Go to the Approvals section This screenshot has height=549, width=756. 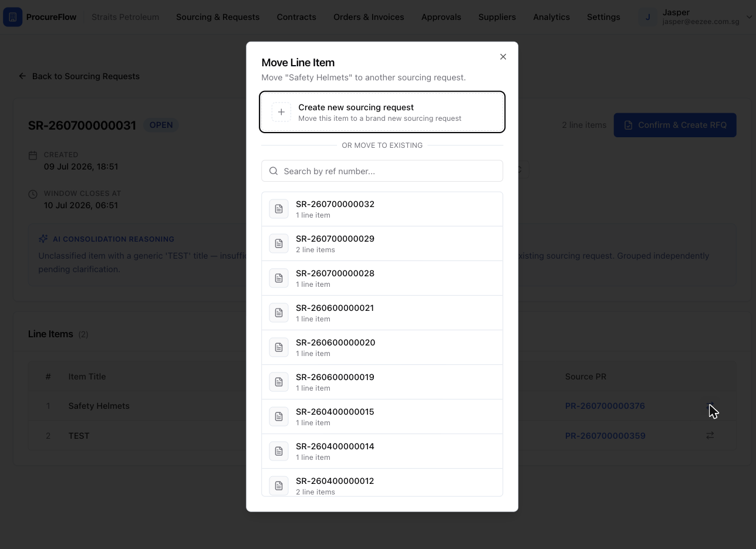click(441, 17)
